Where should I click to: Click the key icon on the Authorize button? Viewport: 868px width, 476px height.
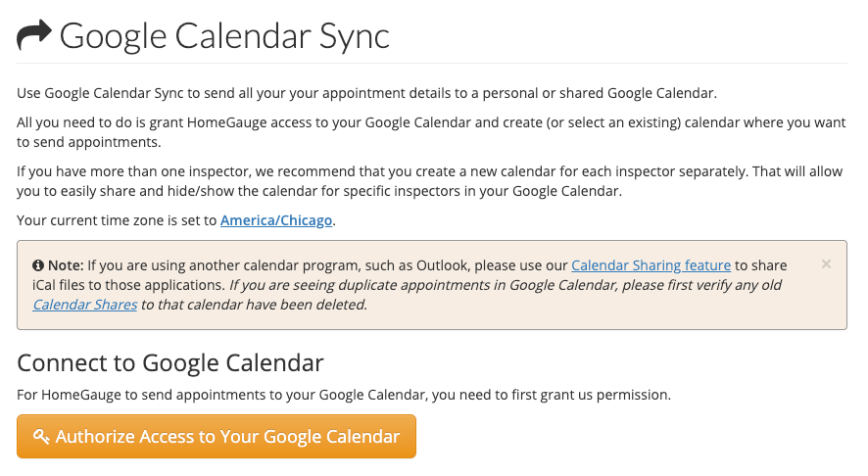click(x=41, y=437)
